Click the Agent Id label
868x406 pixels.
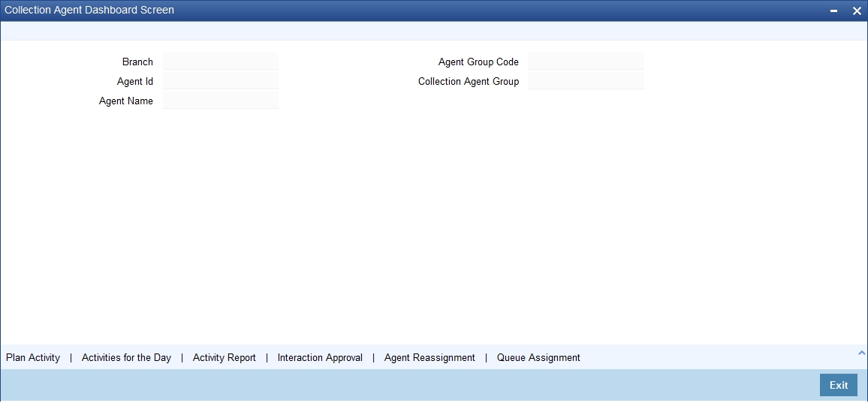click(135, 81)
